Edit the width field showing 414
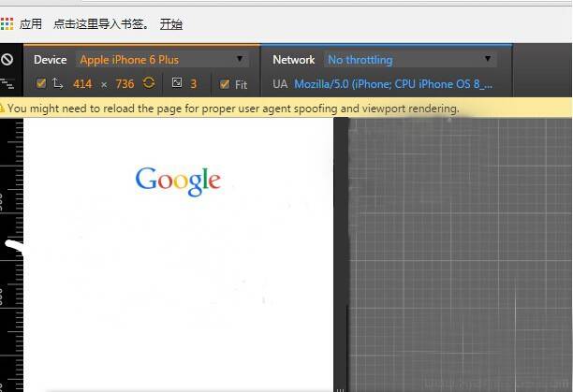 point(82,84)
